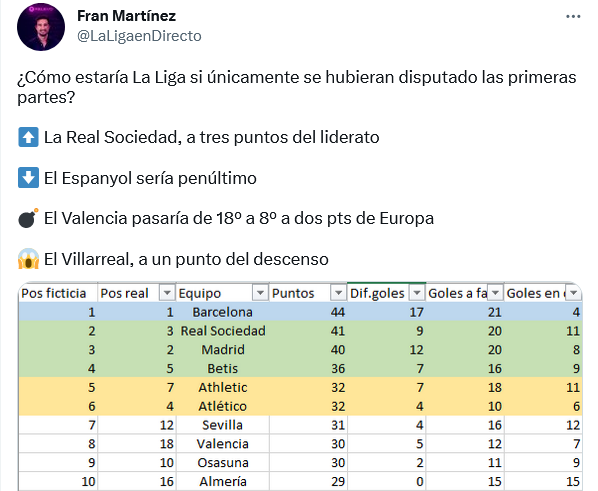Open the Dif.goles column filter dropdown
Image resolution: width=598 pixels, height=491 pixels.
pos(417,293)
